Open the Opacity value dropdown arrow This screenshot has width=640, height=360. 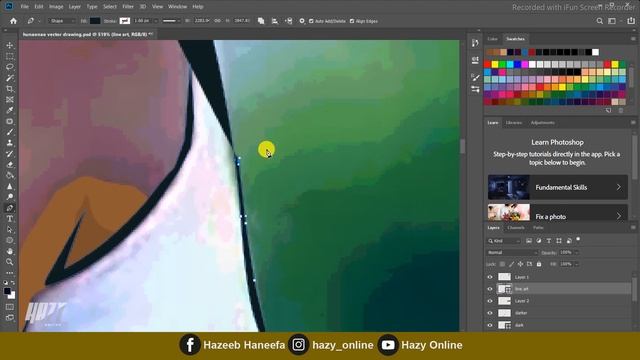(x=577, y=253)
